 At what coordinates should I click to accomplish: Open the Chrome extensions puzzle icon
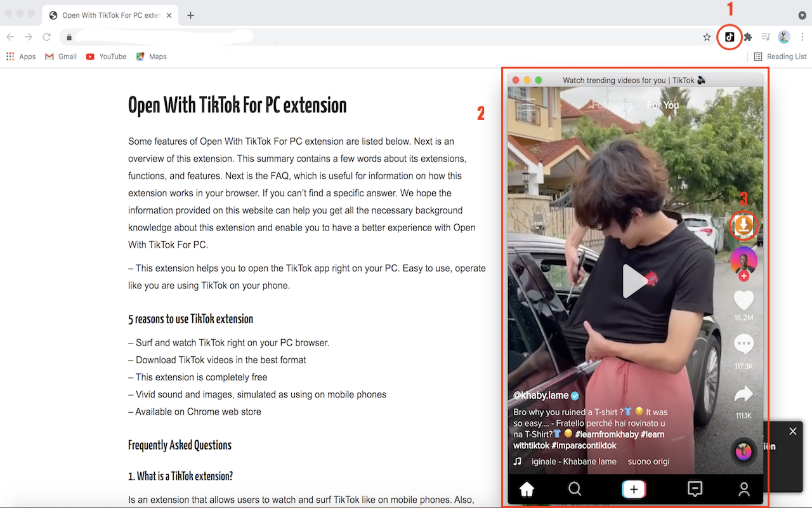point(748,37)
